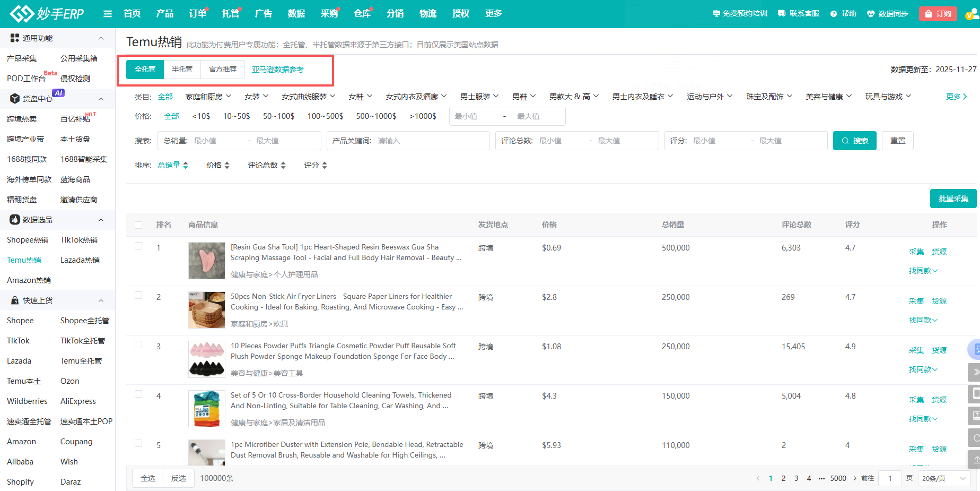Viewport: 980px width, 491px height.
Task: Open 亚马逊数据参考 link
Action: click(277, 70)
